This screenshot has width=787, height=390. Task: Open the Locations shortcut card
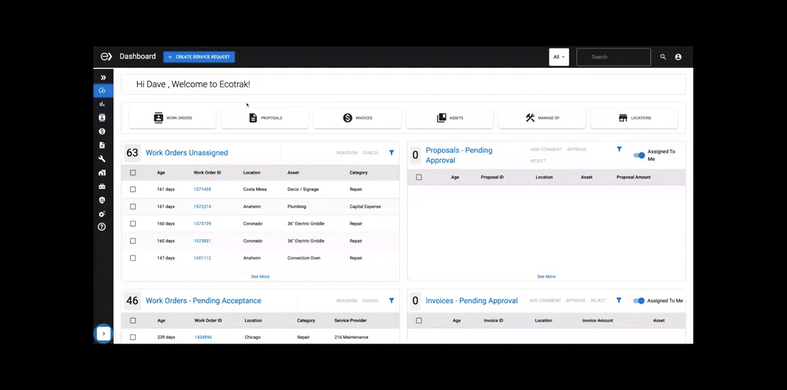point(634,118)
